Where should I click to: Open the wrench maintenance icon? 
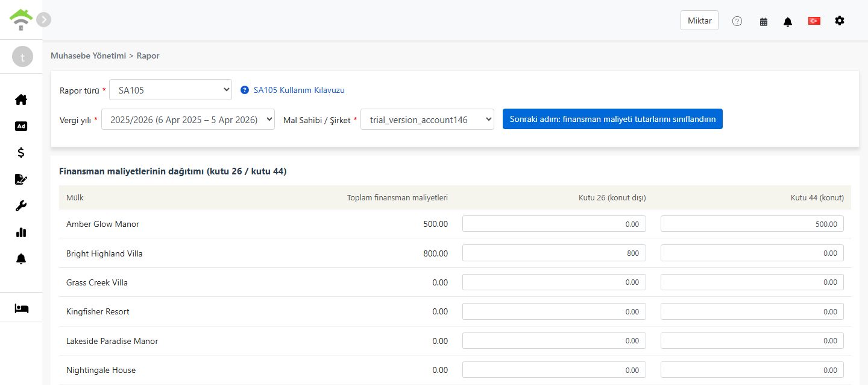coord(21,206)
